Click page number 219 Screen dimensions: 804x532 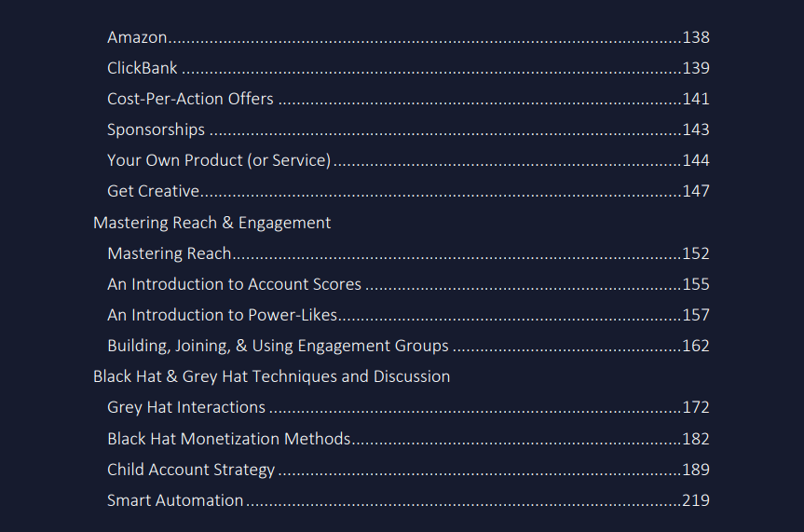[x=696, y=500]
